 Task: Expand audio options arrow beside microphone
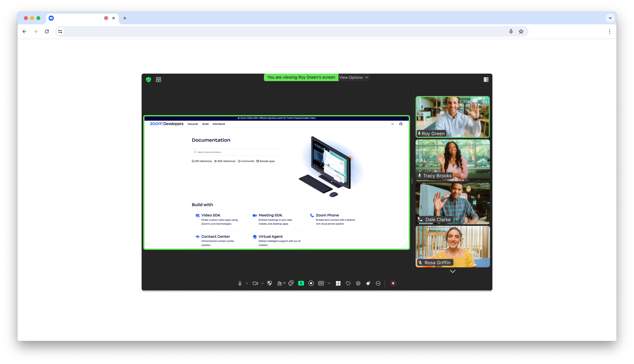(x=247, y=283)
